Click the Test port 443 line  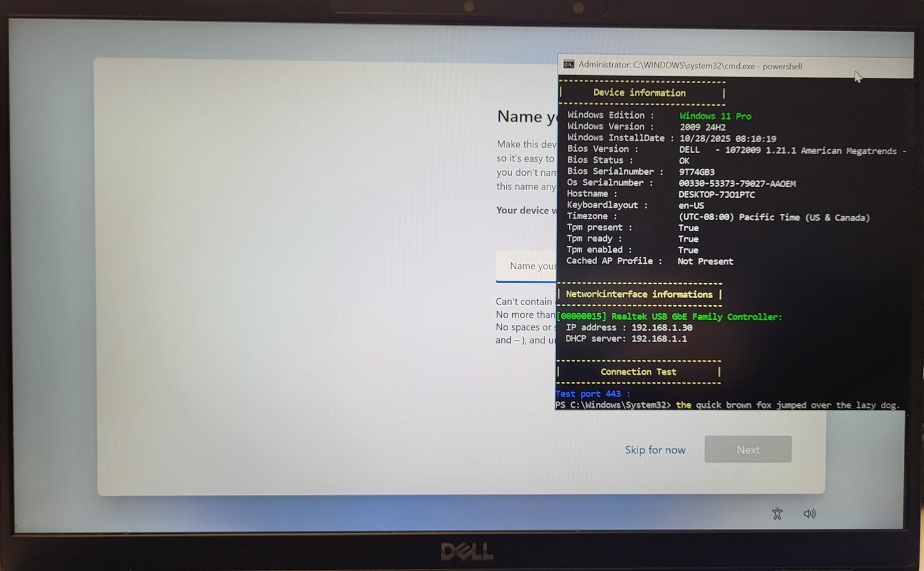point(593,394)
